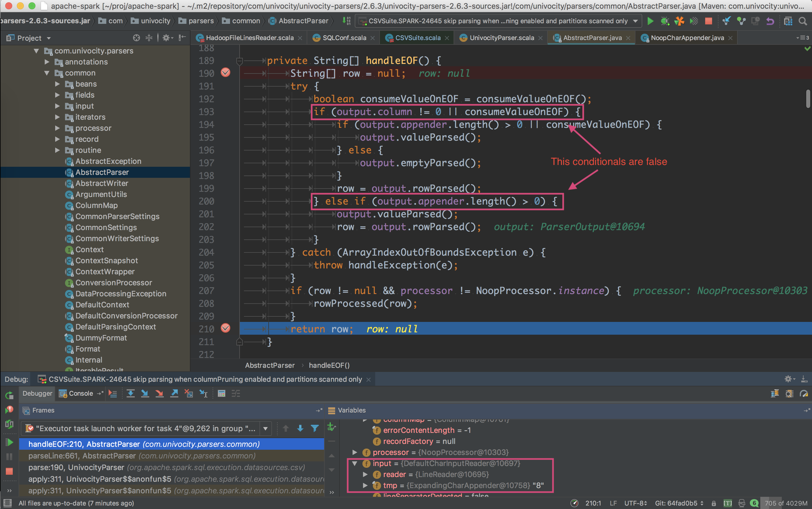The height and width of the screenshot is (509, 812).
Task: Toggle the frames filter funnel icon
Action: click(315, 428)
